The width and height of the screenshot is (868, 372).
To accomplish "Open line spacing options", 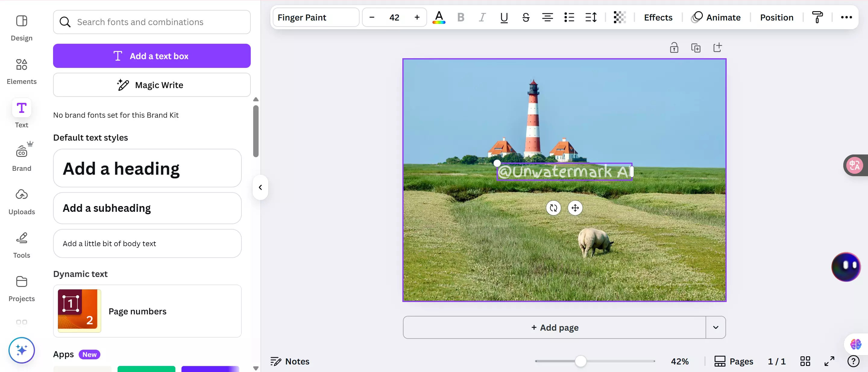I will [591, 17].
